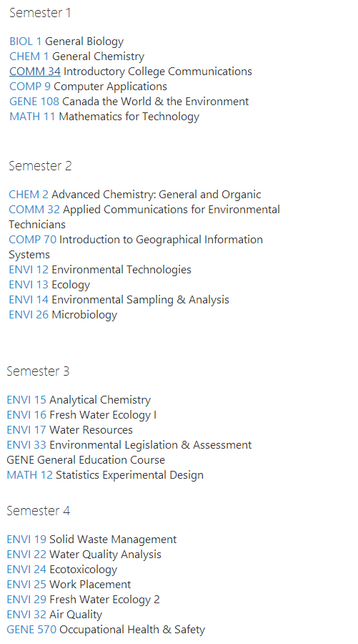Open the ENVI 26 Microbiology link
Image resolution: width=358 pixels, height=644 pixels.
point(29,315)
